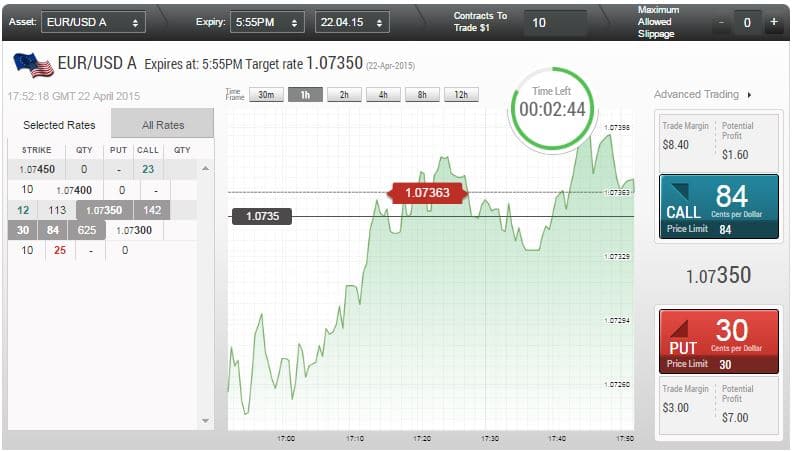Switch to the Selected Rates tab
The height and width of the screenshot is (451, 792).
[x=58, y=125]
